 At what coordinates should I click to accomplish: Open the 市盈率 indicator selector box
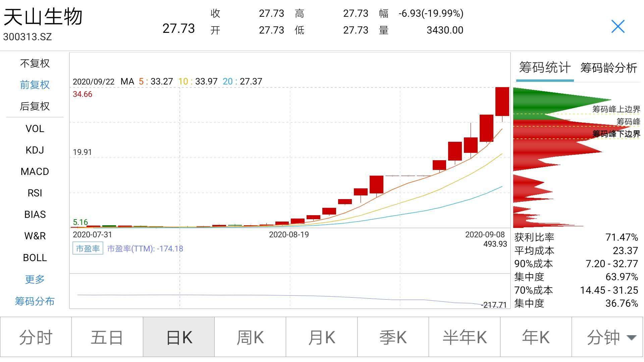88,248
